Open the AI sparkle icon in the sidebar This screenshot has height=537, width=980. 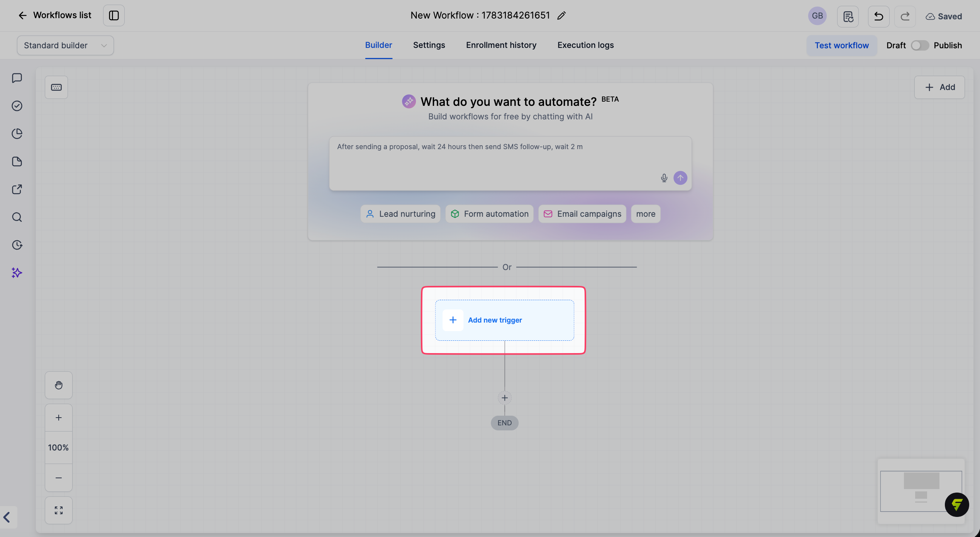[x=17, y=273]
